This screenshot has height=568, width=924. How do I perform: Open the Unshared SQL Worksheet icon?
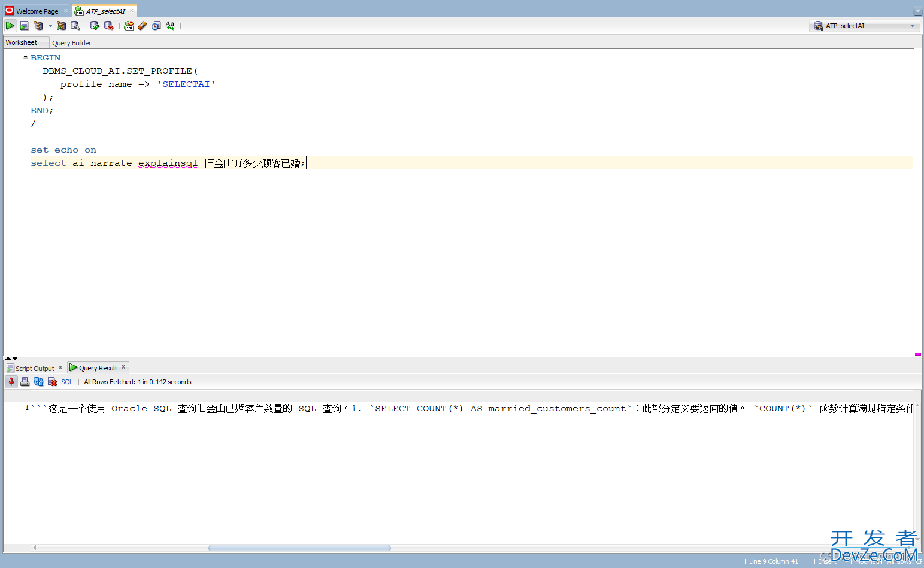[x=129, y=26]
